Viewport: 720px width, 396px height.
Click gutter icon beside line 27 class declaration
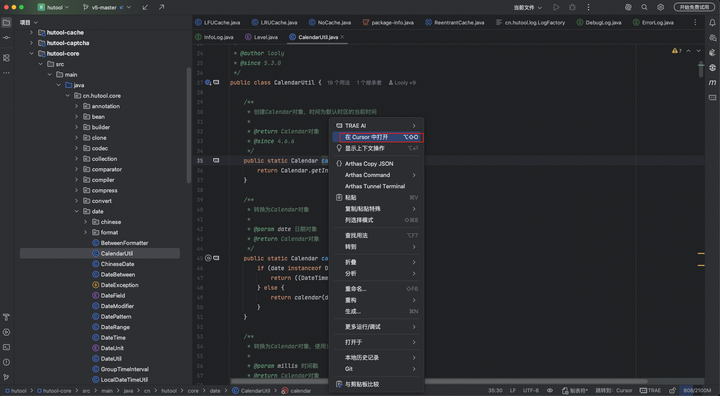[208, 83]
